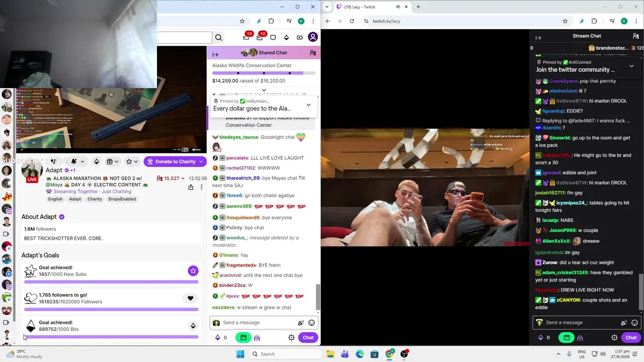Open chat settings gear in Shared Chat
This screenshot has width=644, height=362.
[x=291, y=338]
